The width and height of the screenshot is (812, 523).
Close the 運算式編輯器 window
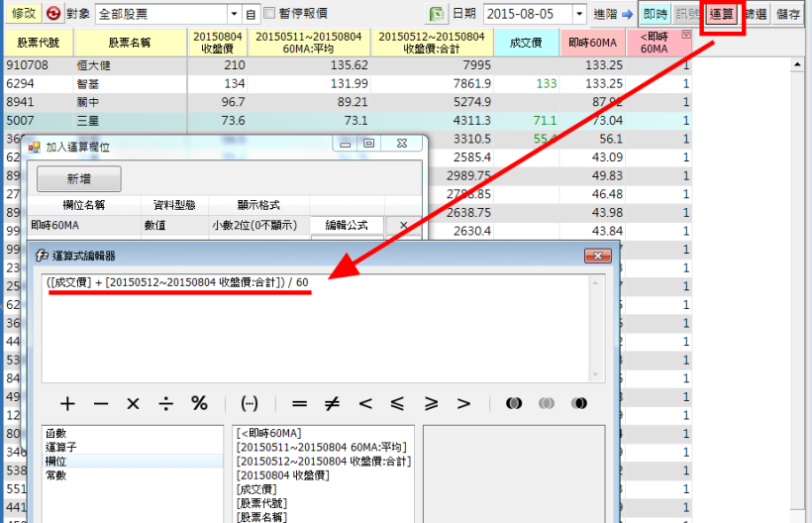click(x=597, y=256)
